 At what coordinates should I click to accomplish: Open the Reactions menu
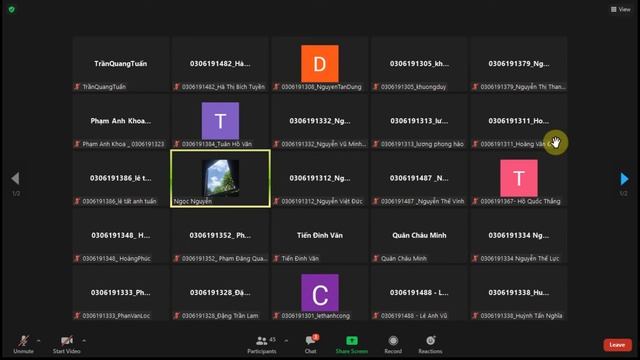(430, 344)
